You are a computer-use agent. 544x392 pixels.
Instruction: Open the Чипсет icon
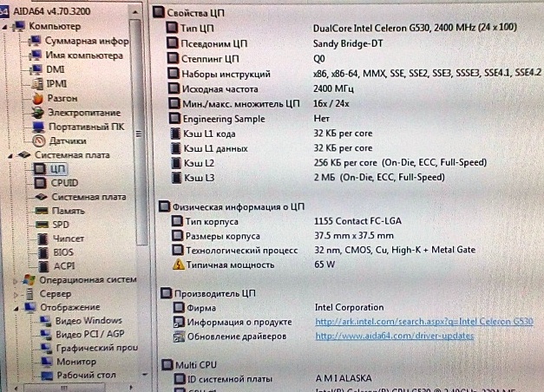click(43, 238)
